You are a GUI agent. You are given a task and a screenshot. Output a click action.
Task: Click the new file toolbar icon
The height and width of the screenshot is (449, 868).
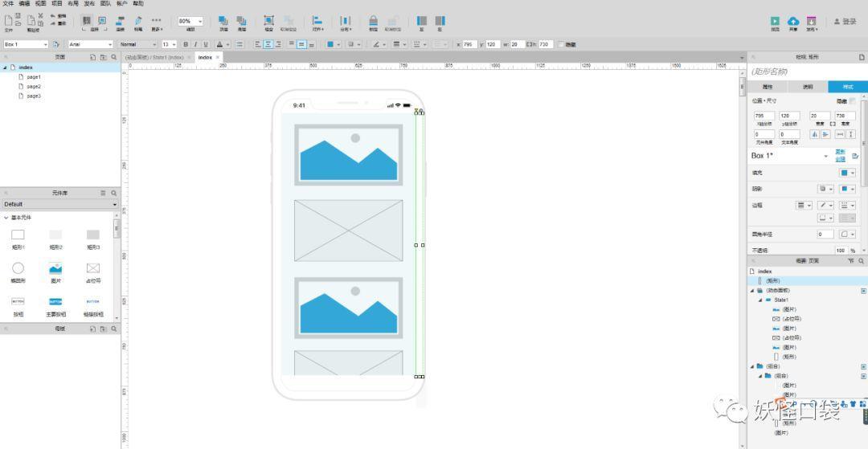click(8, 21)
